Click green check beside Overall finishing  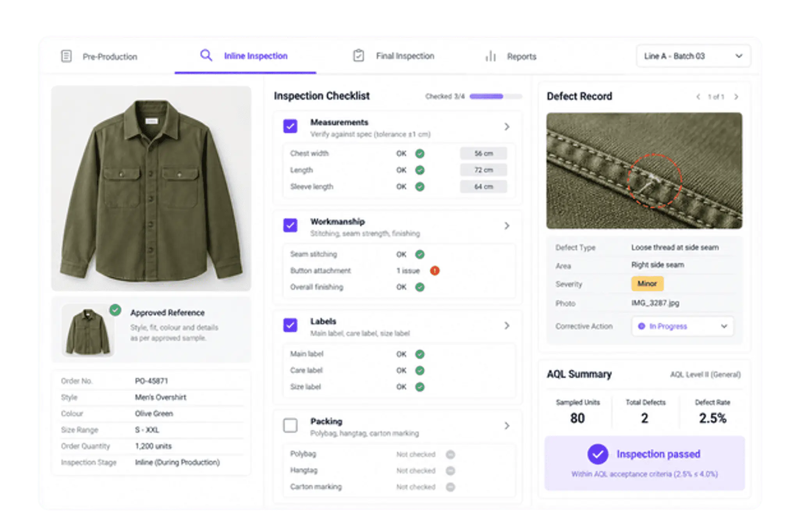[x=420, y=287]
